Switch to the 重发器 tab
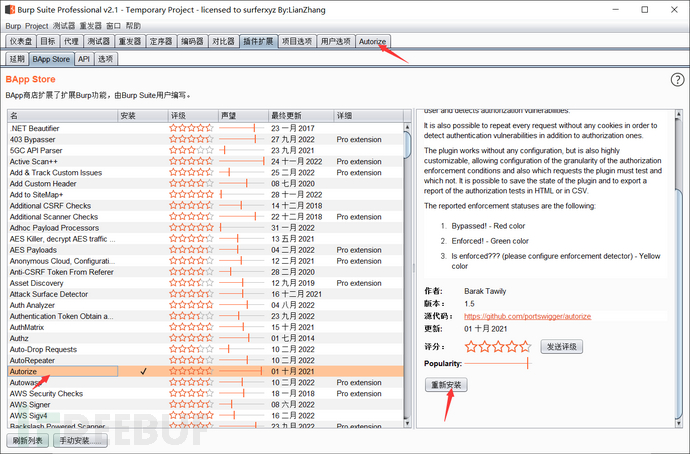The image size is (690, 454). click(x=129, y=41)
